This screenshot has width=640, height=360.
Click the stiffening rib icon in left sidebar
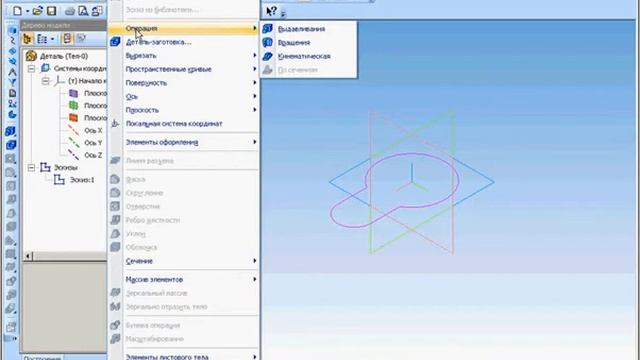tap(11, 199)
